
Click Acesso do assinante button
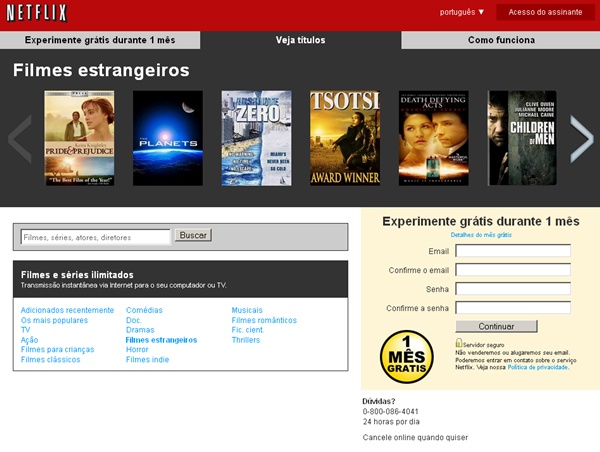tap(545, 12)
